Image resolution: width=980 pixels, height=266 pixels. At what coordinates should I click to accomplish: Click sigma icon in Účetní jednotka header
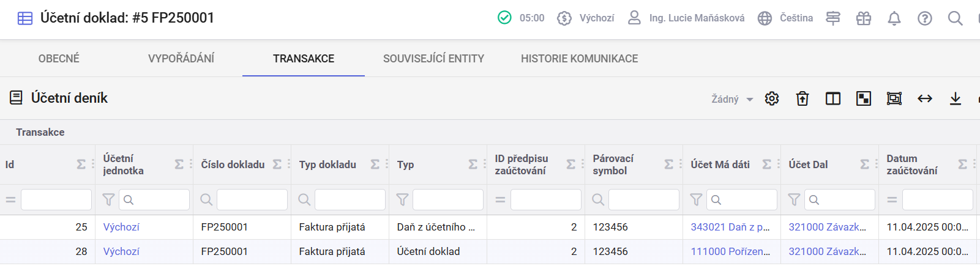179,164
